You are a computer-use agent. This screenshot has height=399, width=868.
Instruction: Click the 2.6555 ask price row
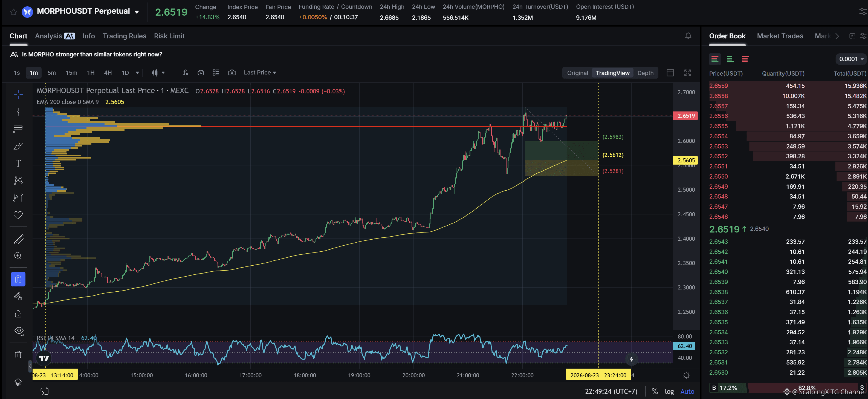(788, 126)
